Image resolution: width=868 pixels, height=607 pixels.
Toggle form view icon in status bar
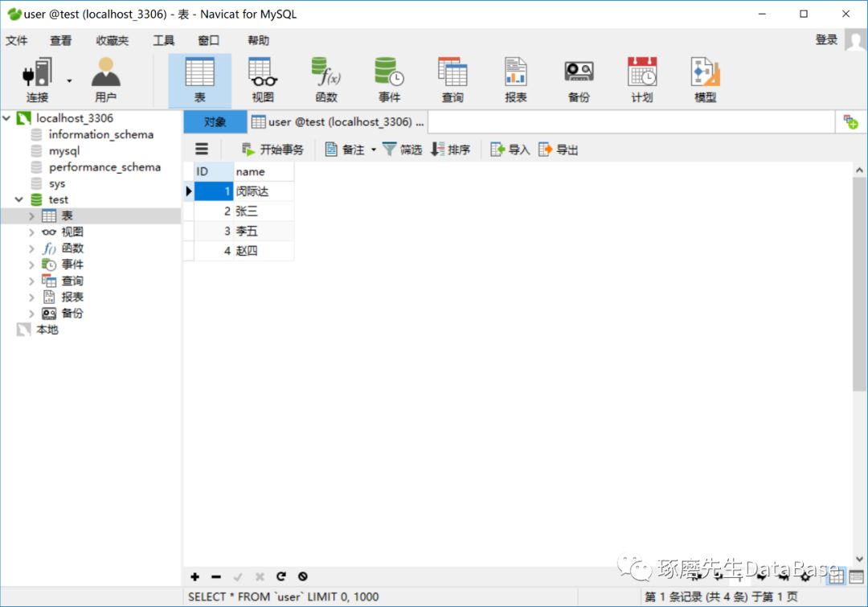[856, 576]
